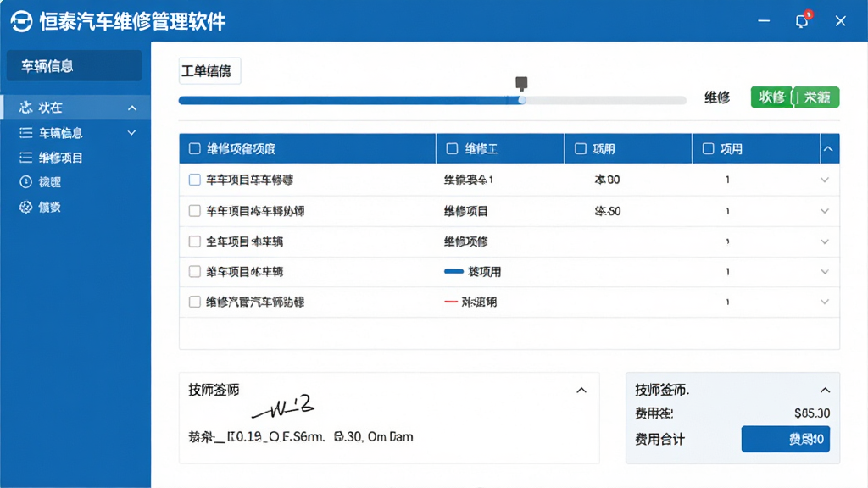868x488 pixels.
Task: Open the notification bell with red badge
Action: [803, 20]
